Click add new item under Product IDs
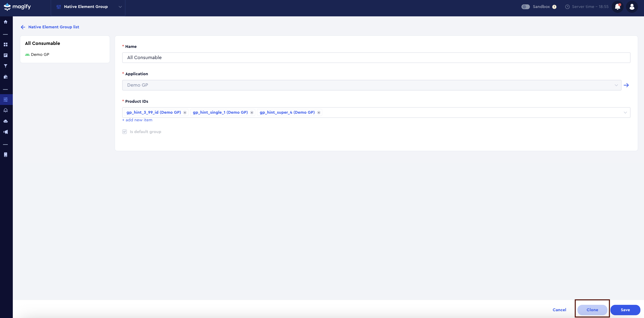The image size is (644, 318). [x=137, y=120]
